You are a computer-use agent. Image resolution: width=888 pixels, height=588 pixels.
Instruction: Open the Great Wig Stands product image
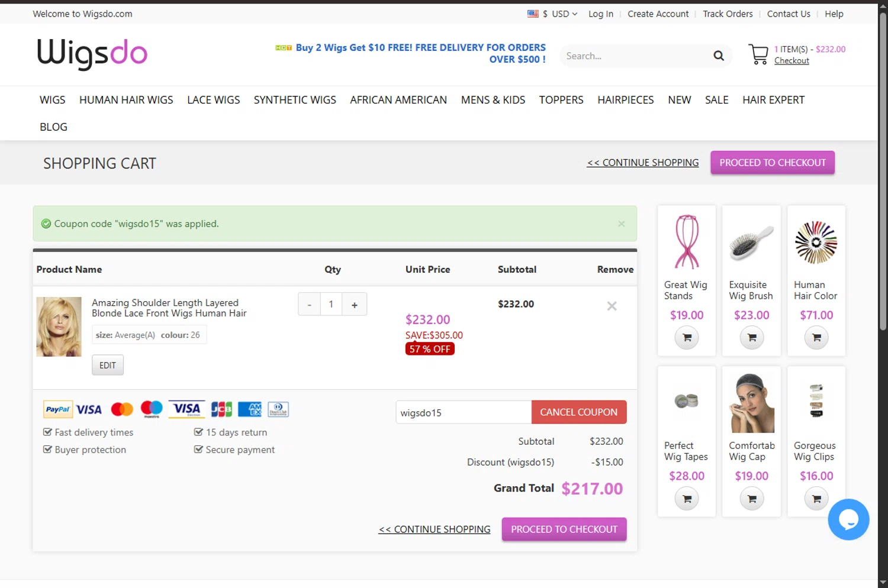(687, 242)
